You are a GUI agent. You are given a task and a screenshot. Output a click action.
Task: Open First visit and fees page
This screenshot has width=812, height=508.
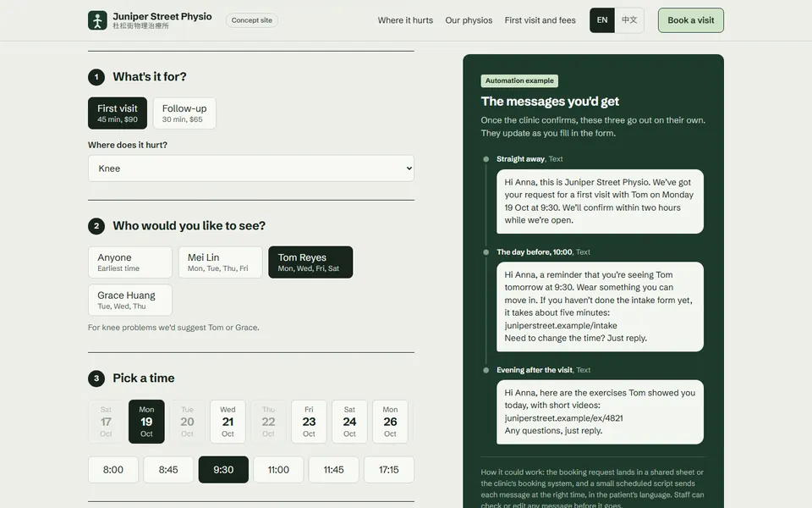pos(540,20)
